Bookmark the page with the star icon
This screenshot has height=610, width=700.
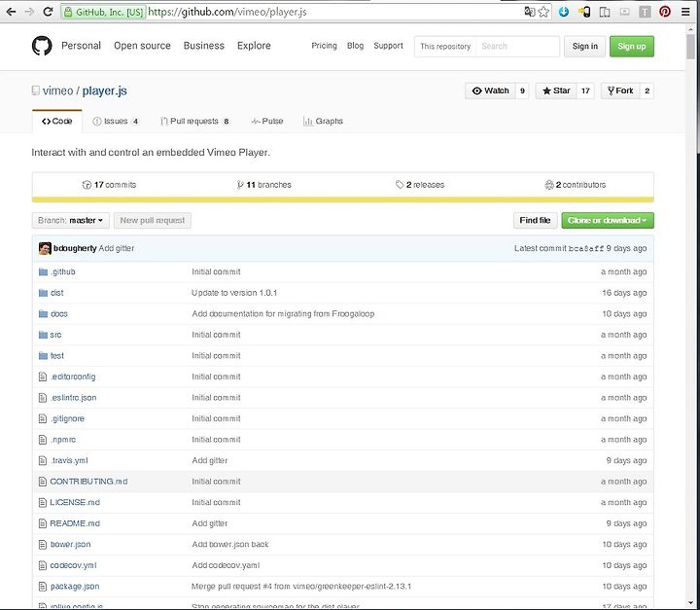(543, 12)
